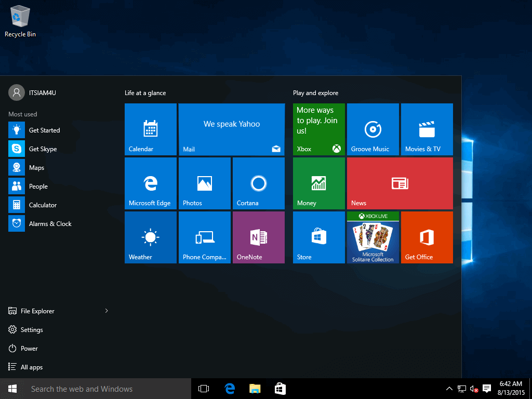The height and width of the screenshot is (399, 532).
Task: Open the Cortana tile
Action: pos(258,183)
